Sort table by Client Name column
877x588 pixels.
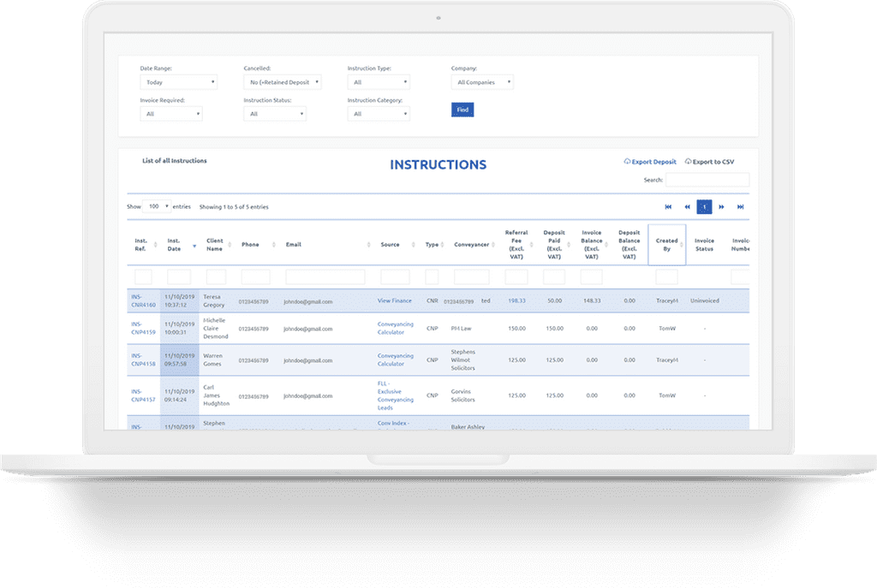(215, 245)
